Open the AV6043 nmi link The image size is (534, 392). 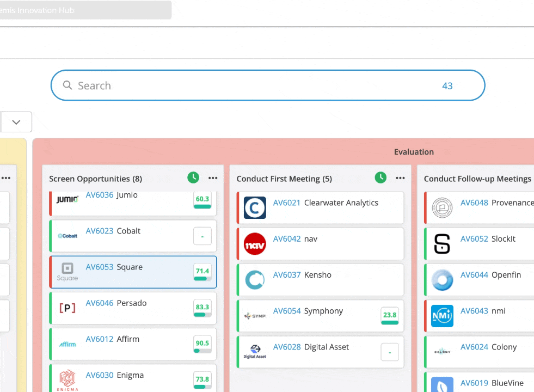tap(474, 311)
